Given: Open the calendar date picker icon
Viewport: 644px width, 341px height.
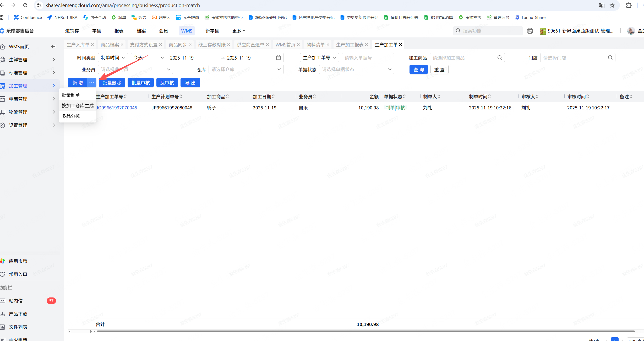Looking at the screenshot, I should (278, 58).
